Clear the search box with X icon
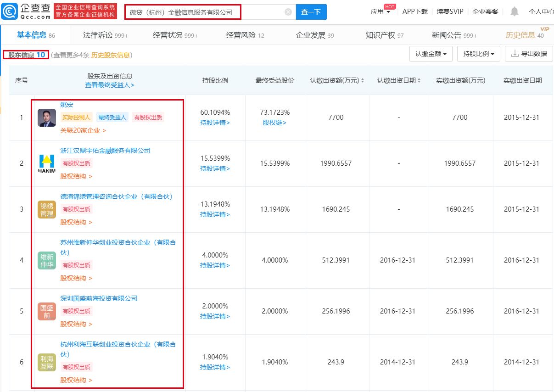This screenshot has width=554, height=392. click(x=288, y=12)
